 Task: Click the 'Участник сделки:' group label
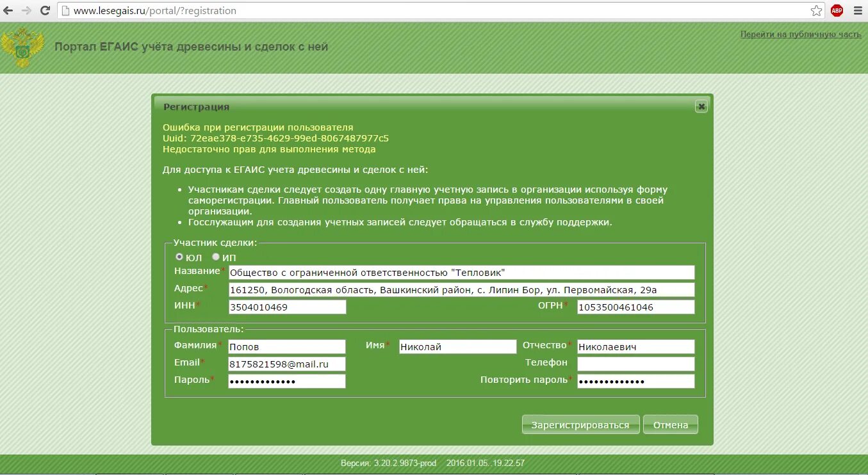[x=215, y=243]
